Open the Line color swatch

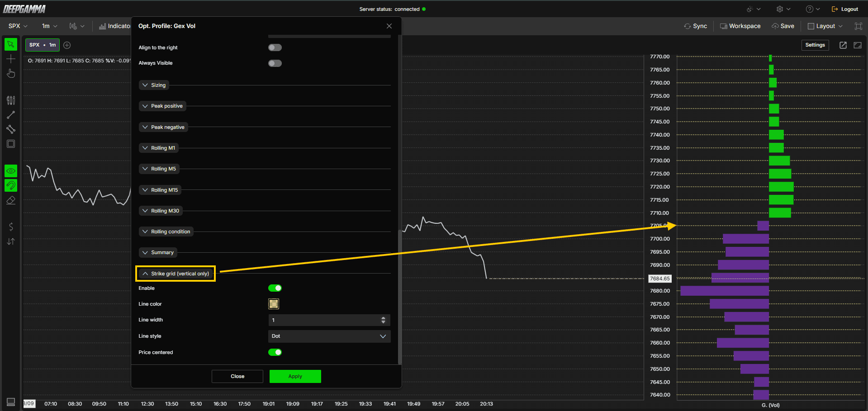coord(274,304)
